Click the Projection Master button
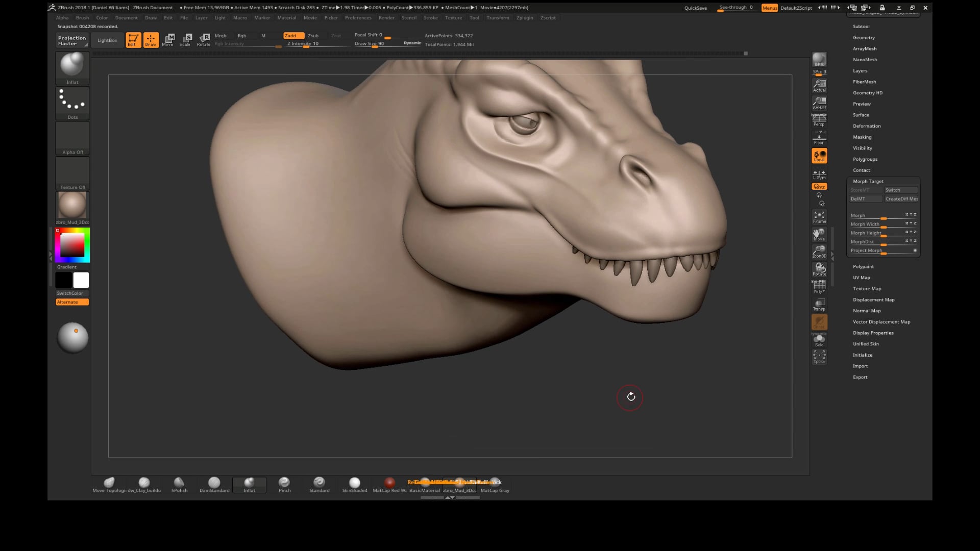980x551 pixels. coord(72,40)
